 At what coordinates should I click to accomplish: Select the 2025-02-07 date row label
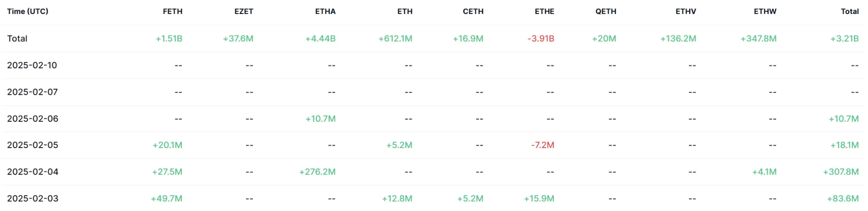coord(32,92)
